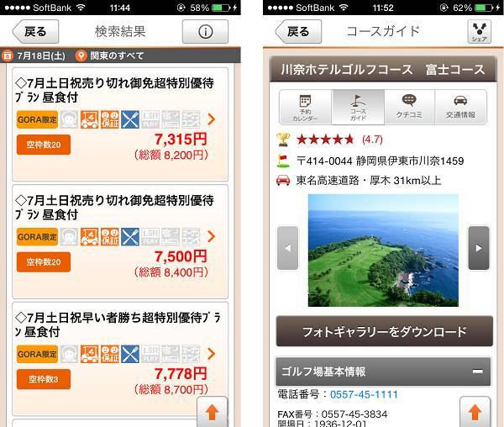Tap orange up-arrow on search results screen
Image resolution: width=504 pixels, height=427 pixels.
[x=213, y=412]
